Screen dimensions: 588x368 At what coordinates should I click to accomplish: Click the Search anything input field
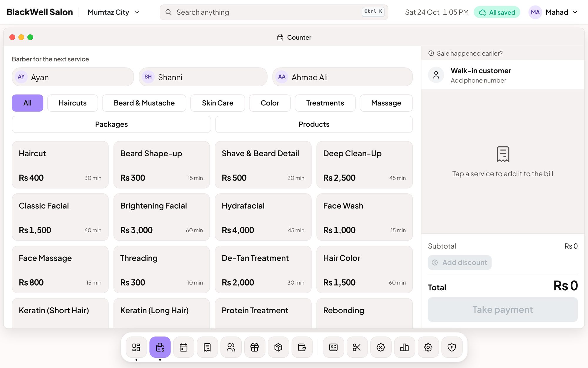click(274, 12)
